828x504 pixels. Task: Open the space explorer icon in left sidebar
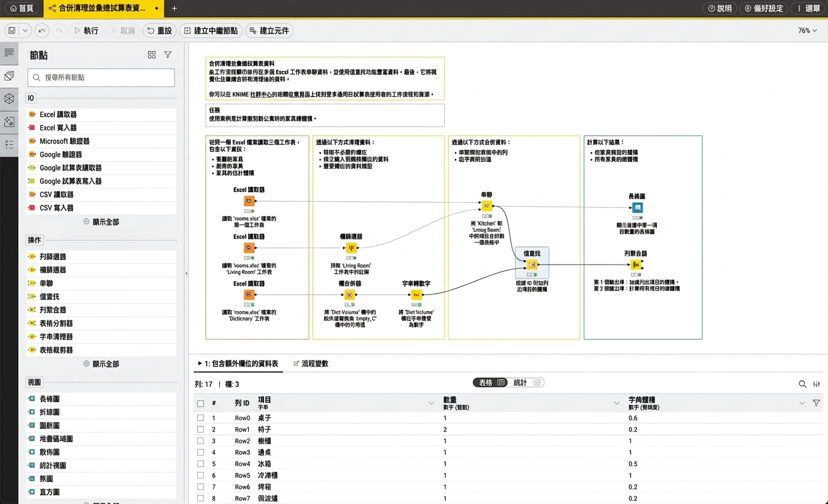click(x=9, y=76)
